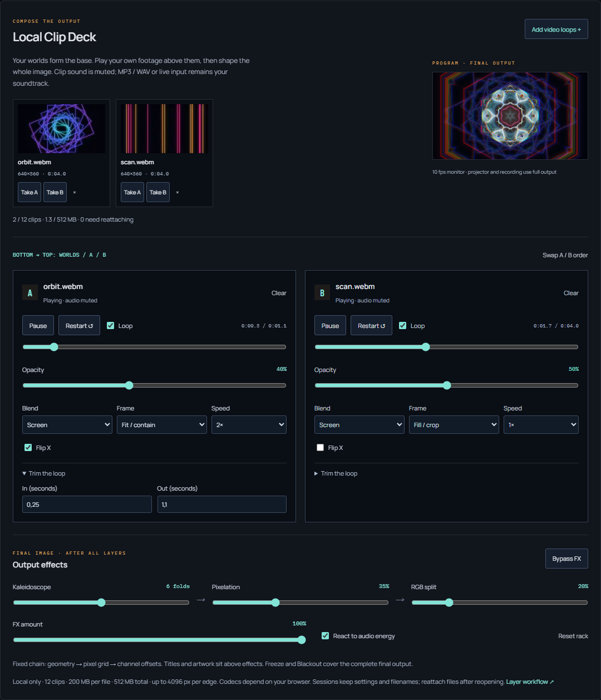Open layer A Blend dropdown
The height and width of the screenshot is (700, 601).
click(x=67, y=425)
